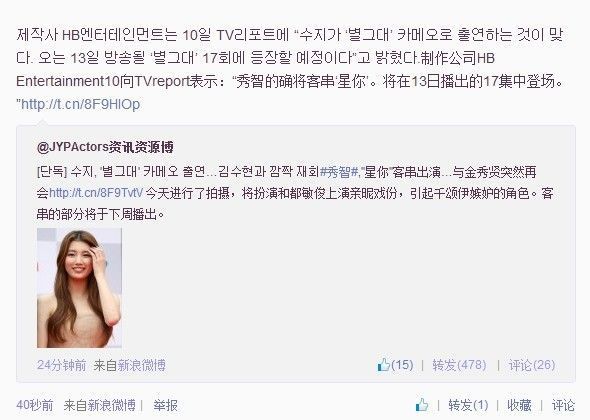Open the link http://t.cn/8F9TvtV in quoted post
590x420 pixels.
(x=96, y=193)
